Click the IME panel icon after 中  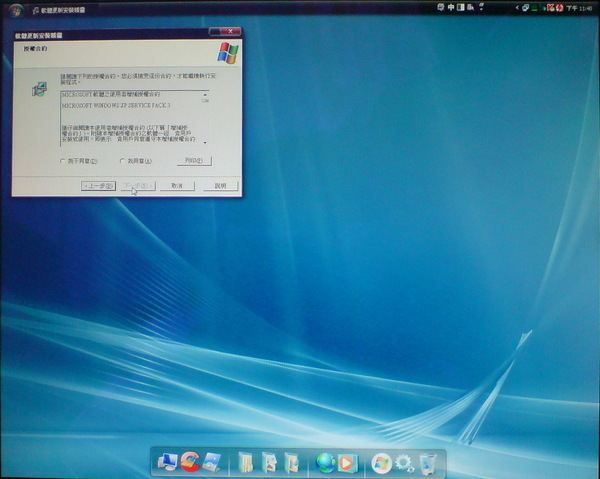click(x=461, y=7)
